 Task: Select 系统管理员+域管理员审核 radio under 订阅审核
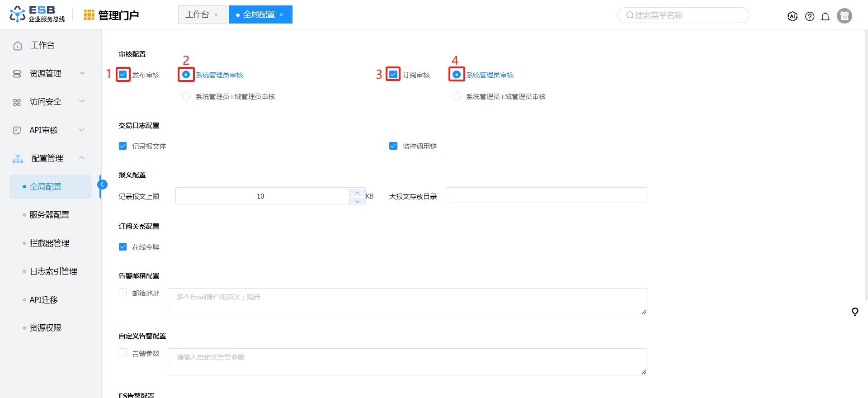[457, 96]
